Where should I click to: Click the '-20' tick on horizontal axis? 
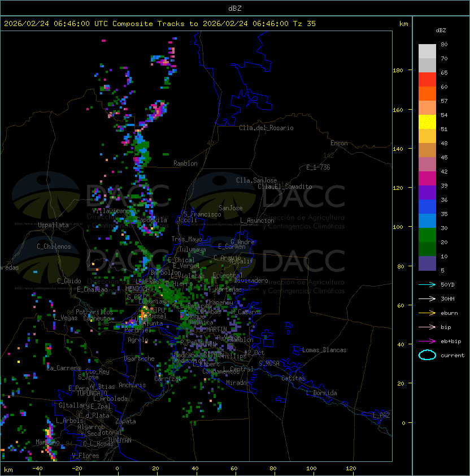(x=77, y=469)
